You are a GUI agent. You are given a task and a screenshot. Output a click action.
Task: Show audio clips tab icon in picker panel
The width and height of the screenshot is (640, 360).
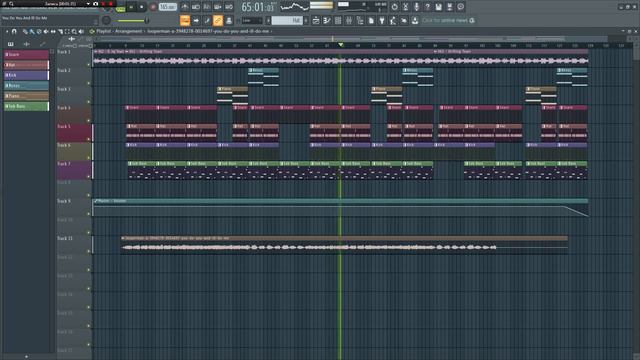(27, 44)
